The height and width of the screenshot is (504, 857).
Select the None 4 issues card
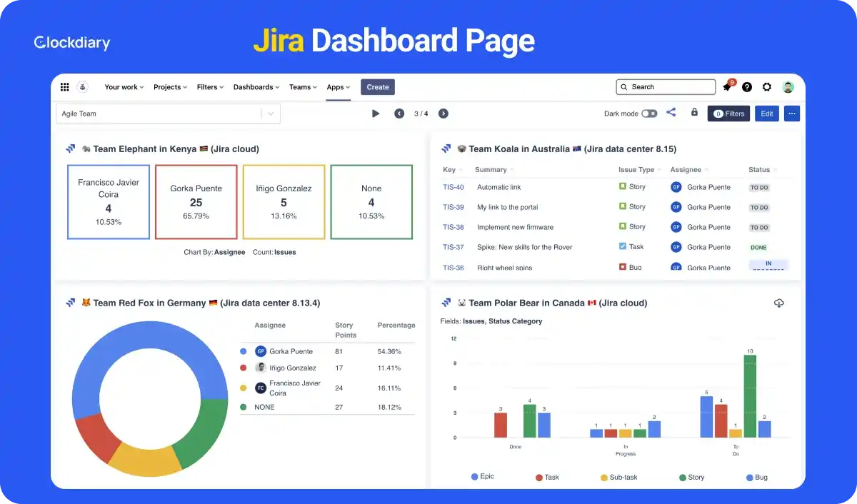(371, 202)
